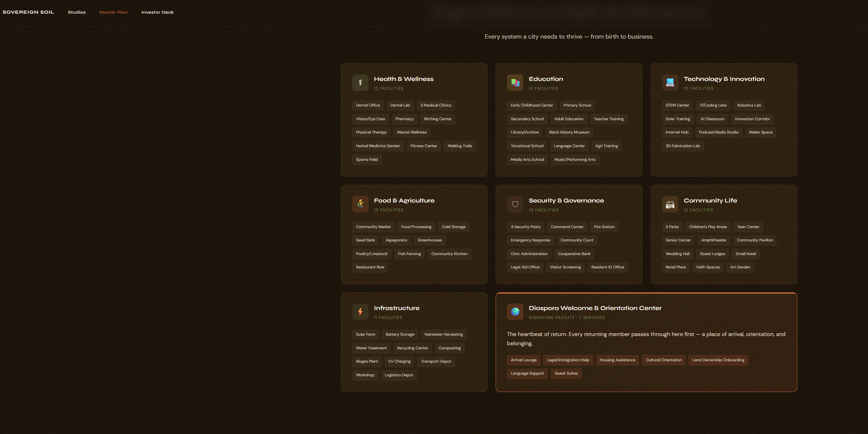Click the Technology & Innovation laptop icon
Image resolution: width=868 pixels, height=434 pixels.
[x=670, y=83]
